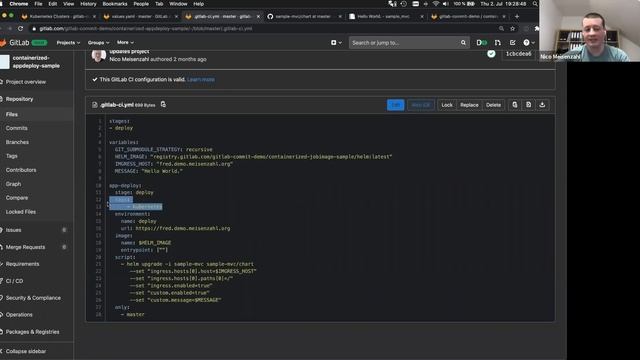Image resolution: width=640 pixels, height=360 pixels.
Task: Click the commit author avatar
Action: click(x=98, y=56)
